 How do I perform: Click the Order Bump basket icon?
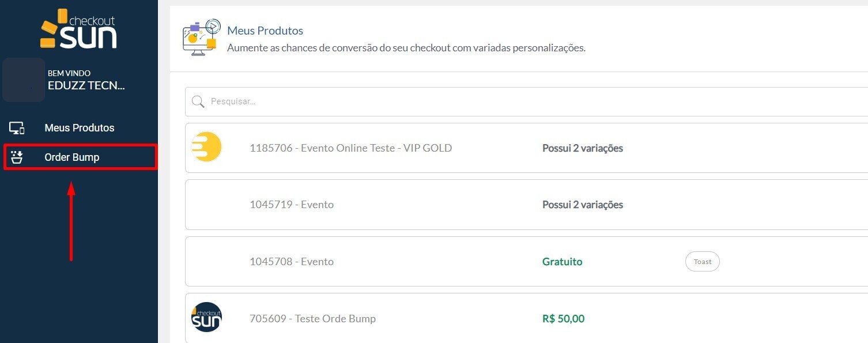(x=17, y=157)
